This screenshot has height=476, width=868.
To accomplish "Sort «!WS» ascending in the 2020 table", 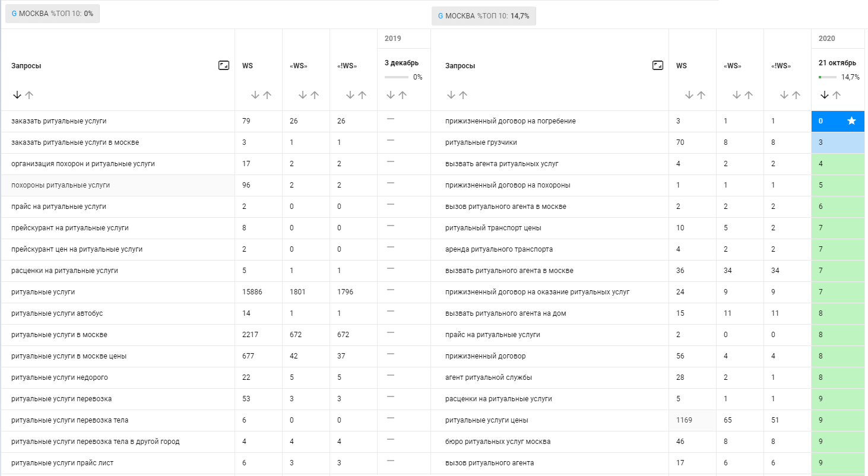I will (x=796, y=95).
